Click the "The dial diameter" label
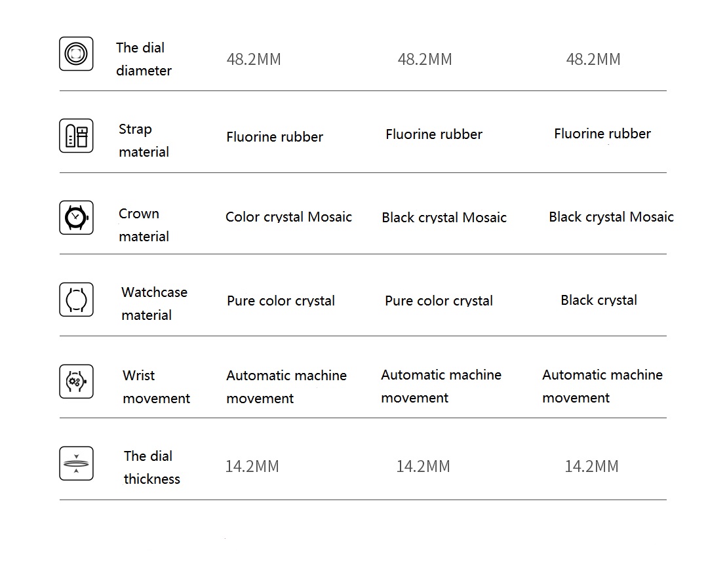 (144, 59)
